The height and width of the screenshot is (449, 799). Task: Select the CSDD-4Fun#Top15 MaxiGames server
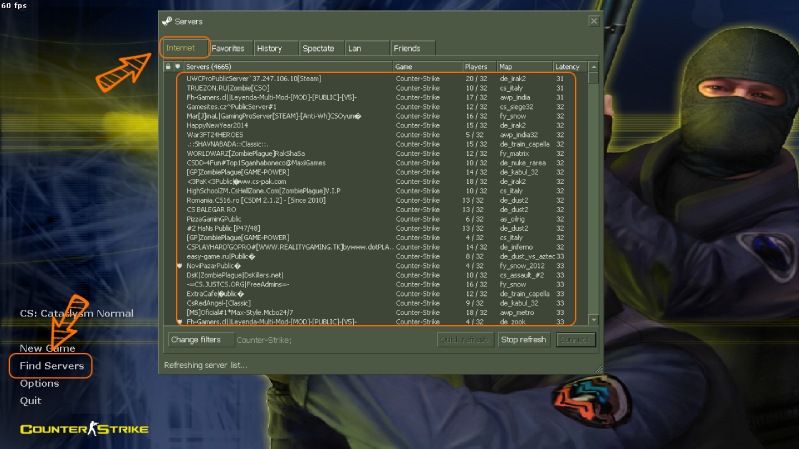pyautogui.click(x=376, y=163)
